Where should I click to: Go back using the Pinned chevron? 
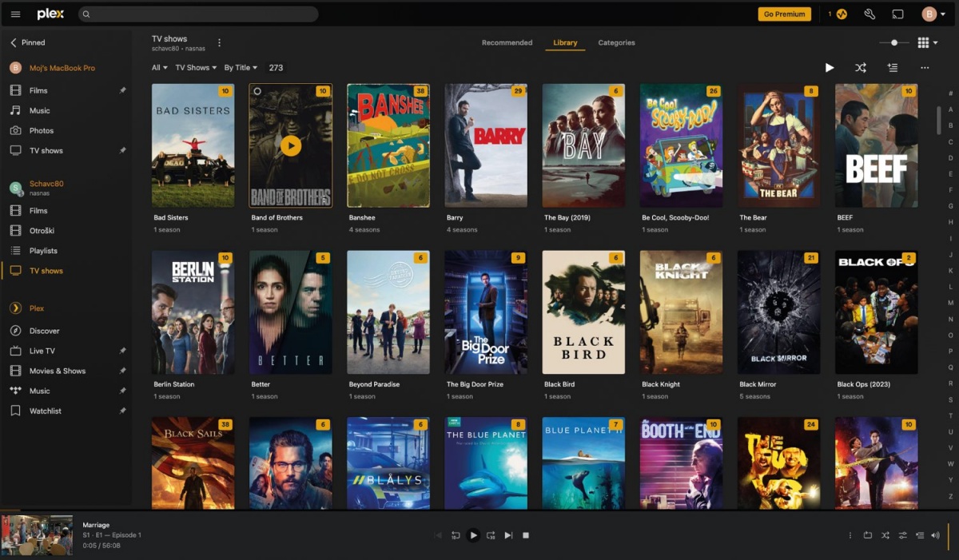point(14,42)
